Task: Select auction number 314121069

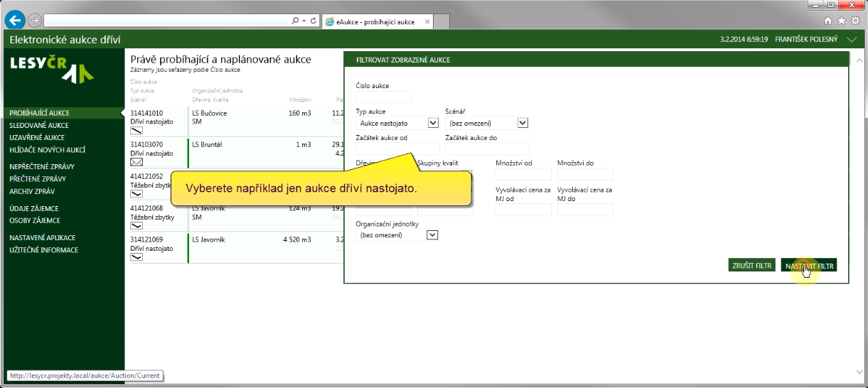Action: tap(147, 240)
